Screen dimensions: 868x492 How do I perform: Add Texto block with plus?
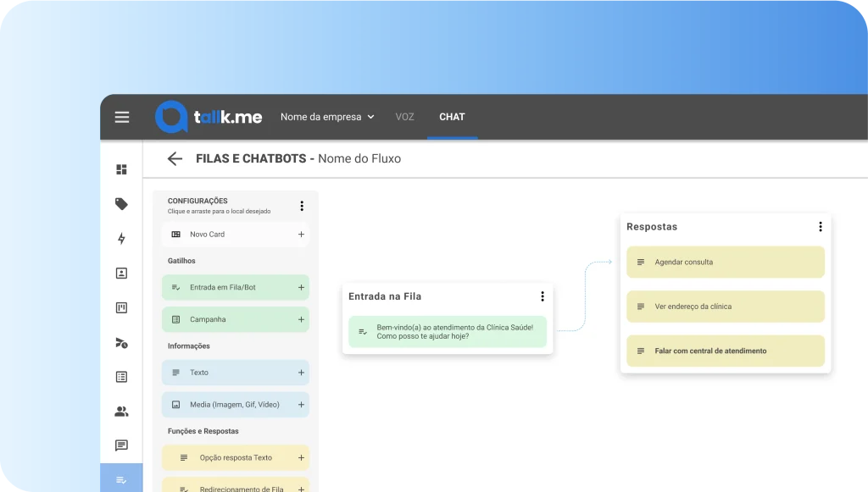(301, 373)
